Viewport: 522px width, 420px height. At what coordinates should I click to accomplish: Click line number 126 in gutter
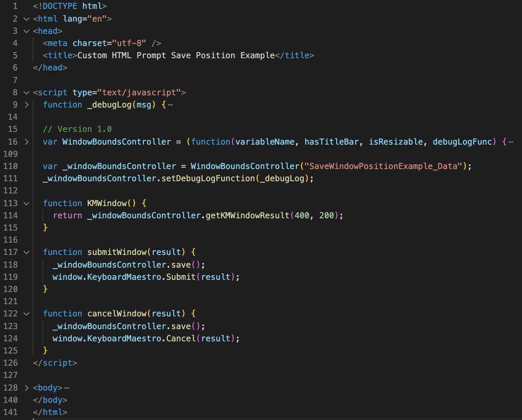pos(10,363)
